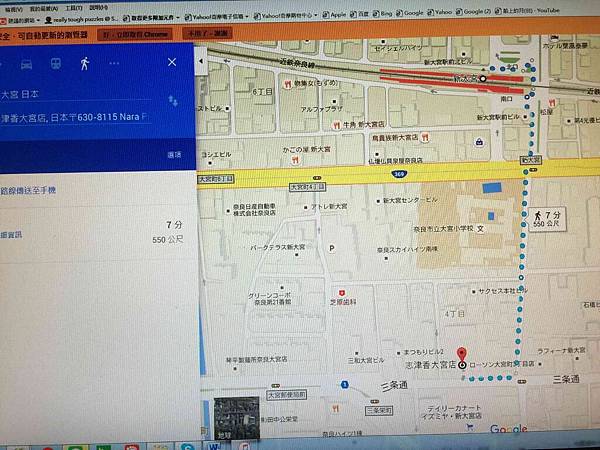Click red destination pin at 志津香大宮店
600x450 pixels.
point(462,354)
